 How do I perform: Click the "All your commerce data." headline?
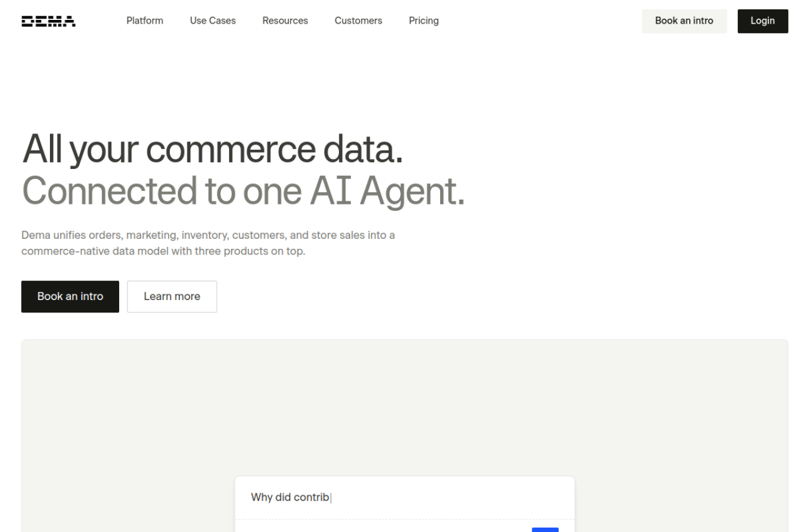click(212, 150)
